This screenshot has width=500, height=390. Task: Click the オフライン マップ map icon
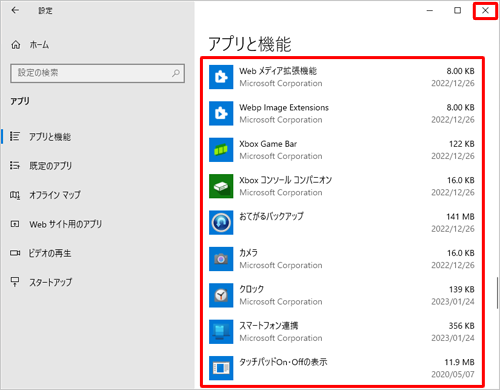pyautogui.click(x=15, y=195)
